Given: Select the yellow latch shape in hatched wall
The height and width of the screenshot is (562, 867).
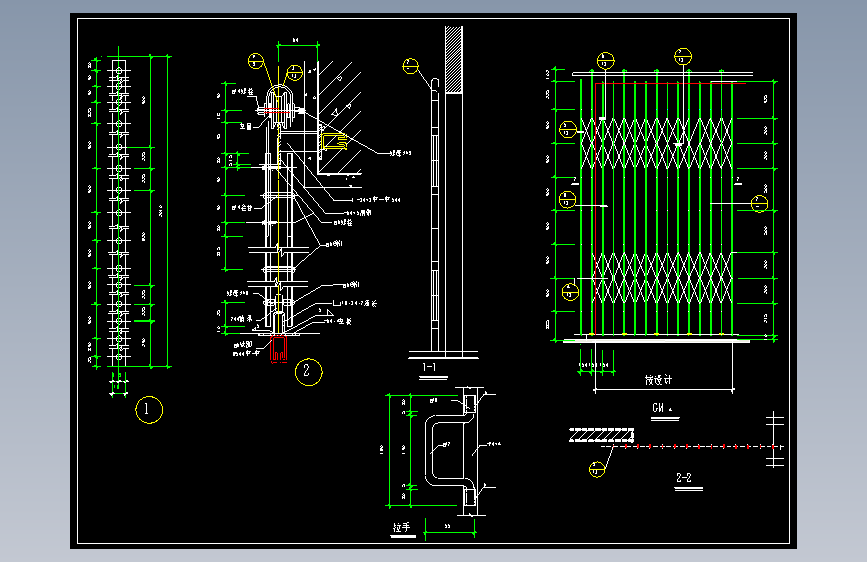Looking at the screenshot, I should (334, 142).
